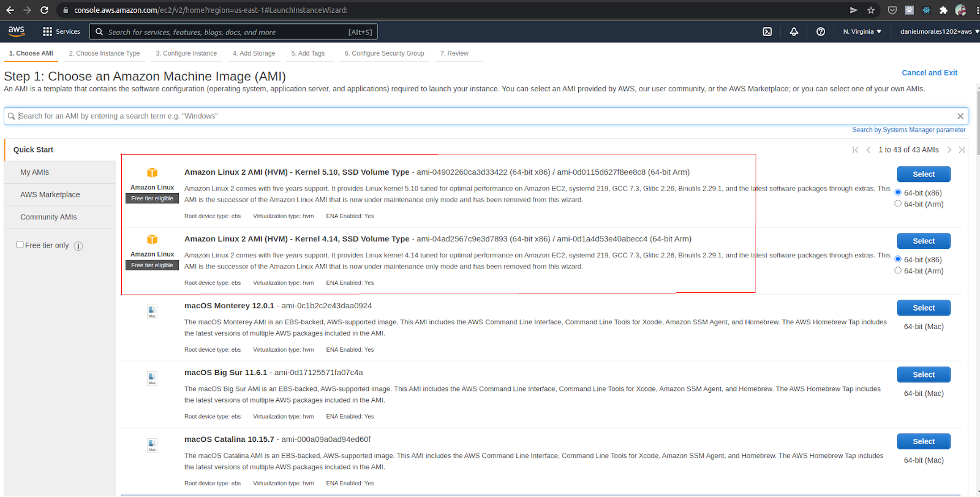This screenshot has width=980, height=497.
Task: Reload the page with refresh icon
Action: click(44, 10)
